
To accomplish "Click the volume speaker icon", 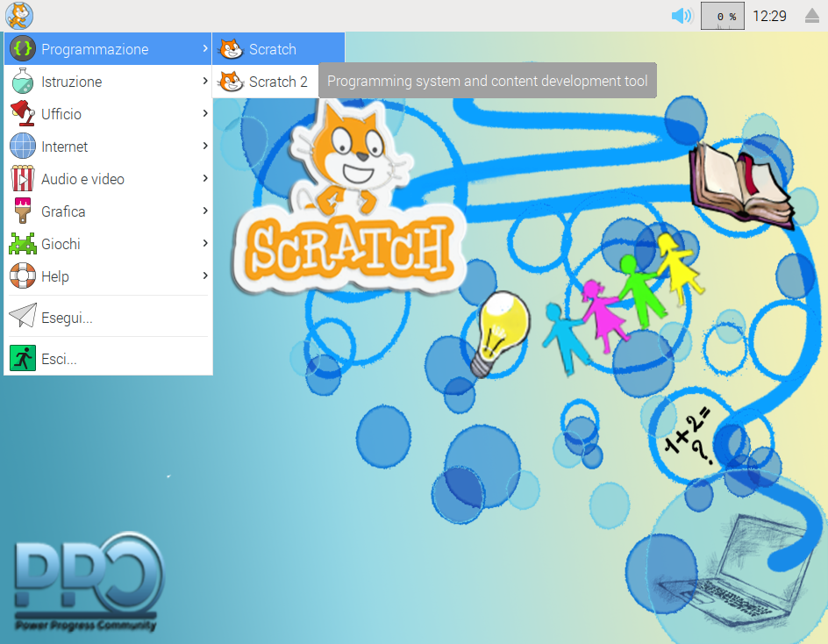I will (682, 16).
